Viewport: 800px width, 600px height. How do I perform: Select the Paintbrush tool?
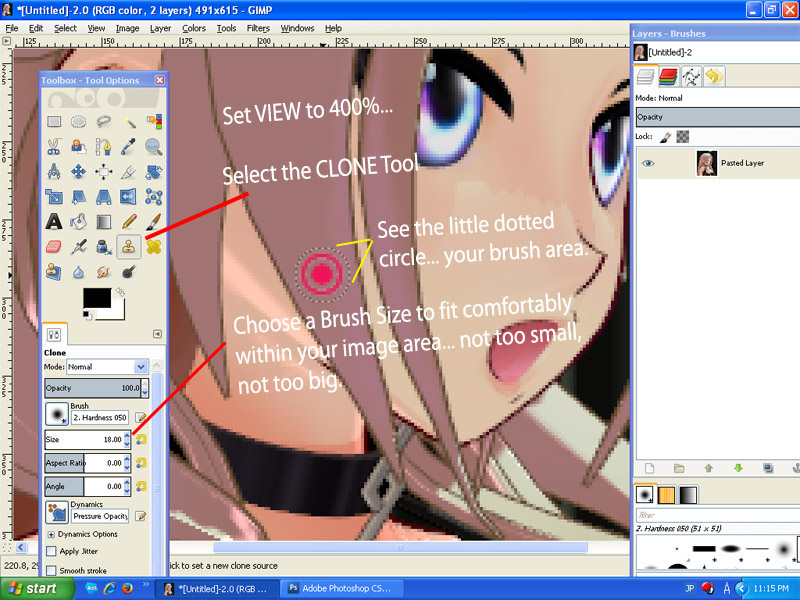(x=154, y=222)
